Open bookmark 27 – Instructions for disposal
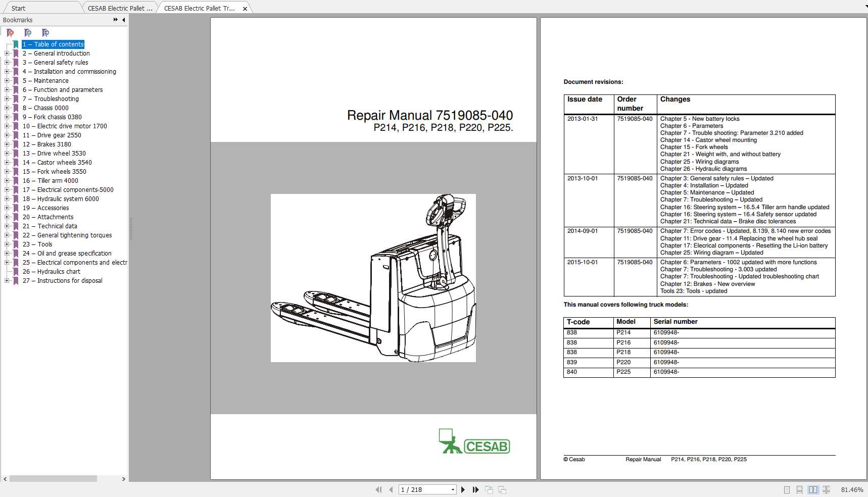Viewport: 868px width, 497px height. (63, 281)
